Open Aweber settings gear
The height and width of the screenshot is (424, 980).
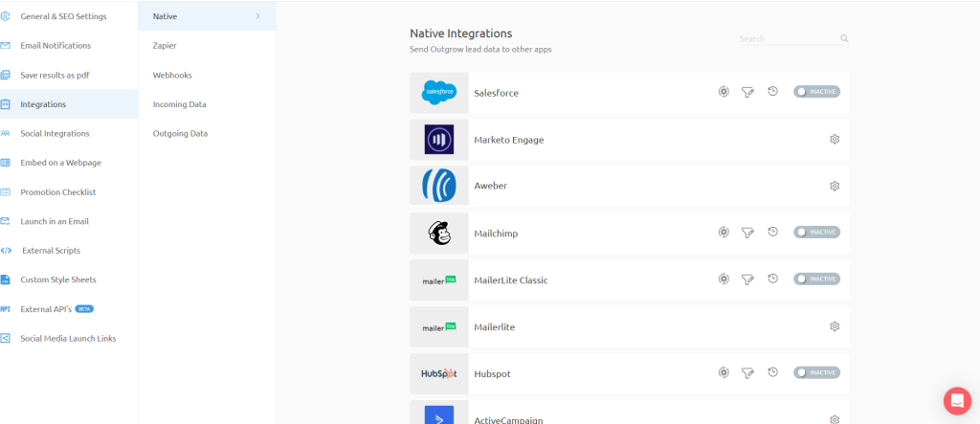(835, 186)
